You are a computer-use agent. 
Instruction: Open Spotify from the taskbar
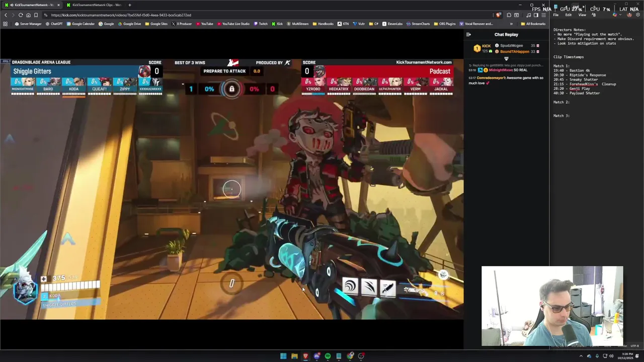(x=328, y=356)
